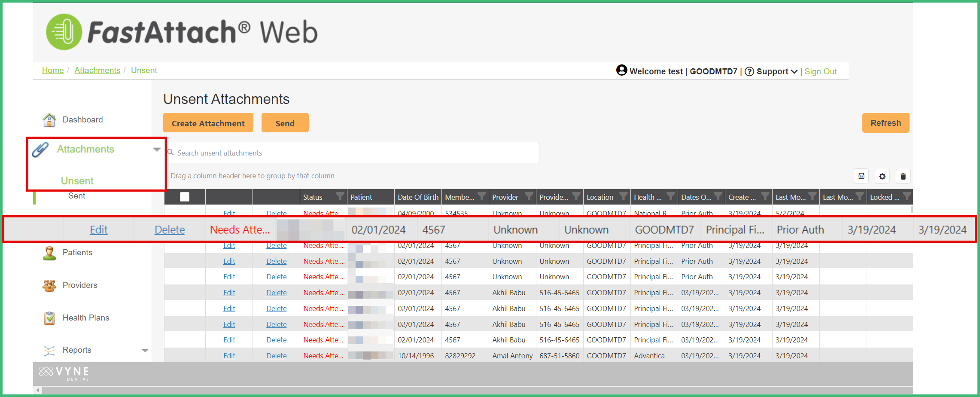Check the checkbox on the first attachment row

[x=184, y=213]
